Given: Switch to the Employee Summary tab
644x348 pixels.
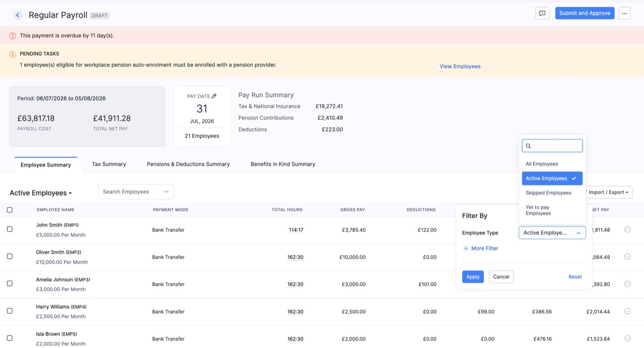Looking at the screenshot, I should pyautogui.click(x=46, y=165).
